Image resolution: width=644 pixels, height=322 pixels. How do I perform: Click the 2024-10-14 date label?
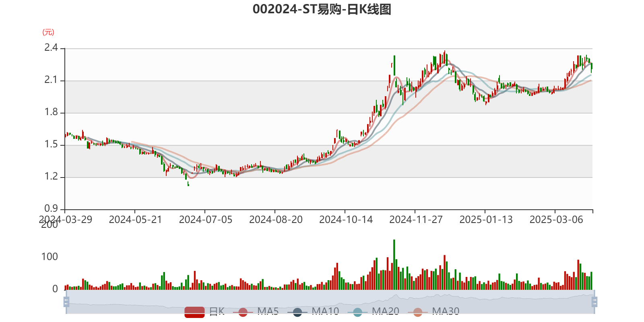pos(346,220)
